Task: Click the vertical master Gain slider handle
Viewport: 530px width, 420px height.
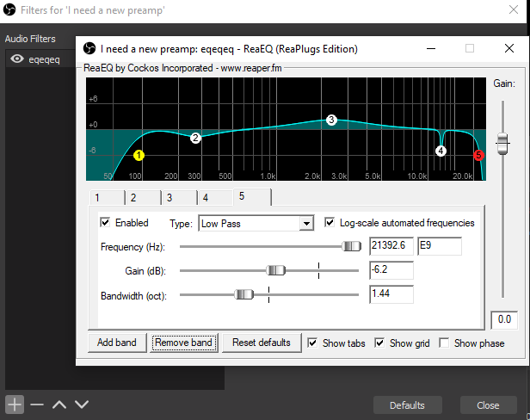Action: click(x=502, y=144)
